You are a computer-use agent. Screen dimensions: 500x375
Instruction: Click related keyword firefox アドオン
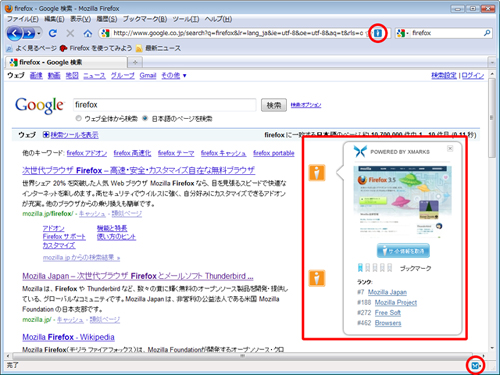pos(87,153)
